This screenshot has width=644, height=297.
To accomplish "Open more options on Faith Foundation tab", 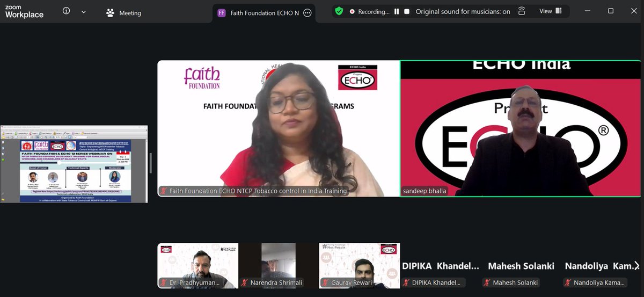I will coord(308,13).
